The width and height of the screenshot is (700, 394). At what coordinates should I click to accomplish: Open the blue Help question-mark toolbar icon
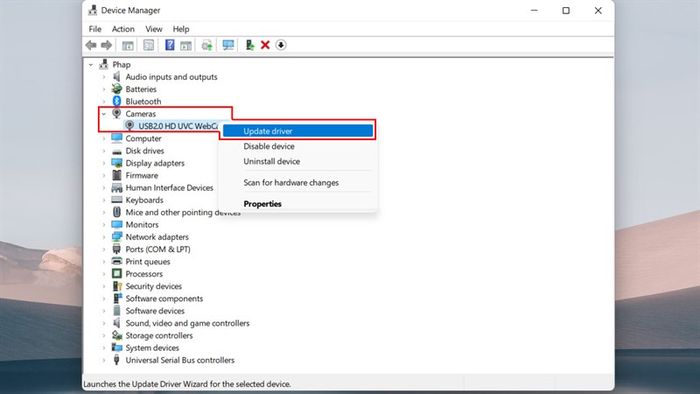coord(170,45)
